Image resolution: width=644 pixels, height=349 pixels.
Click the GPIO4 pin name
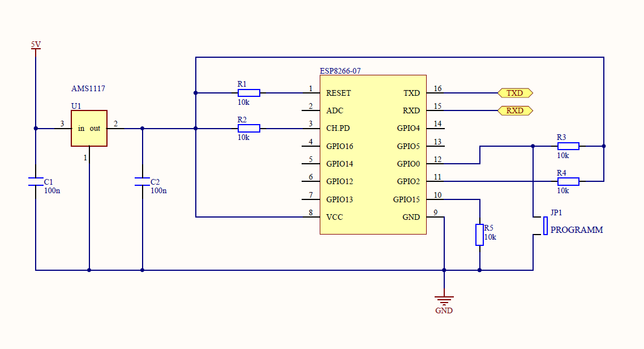(408, 128)
